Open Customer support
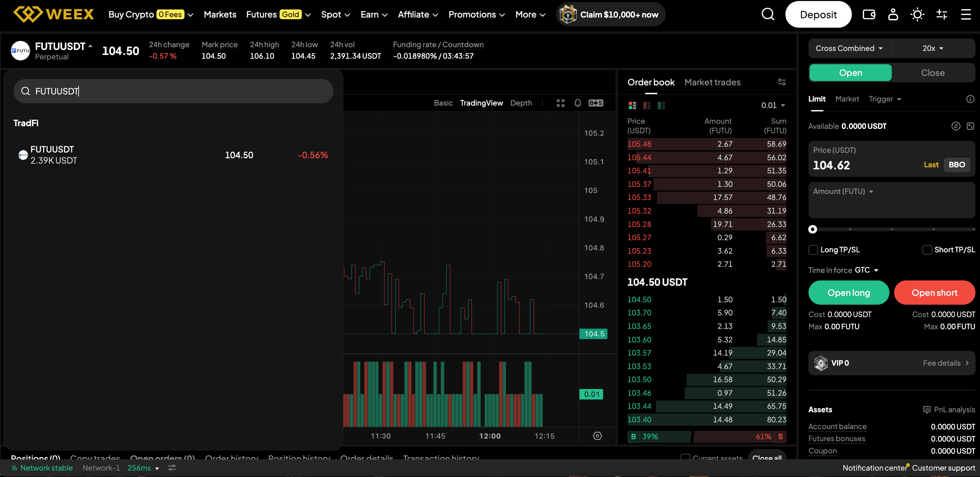The height and width of the screenshot is (477, 980). coord(943,468)
